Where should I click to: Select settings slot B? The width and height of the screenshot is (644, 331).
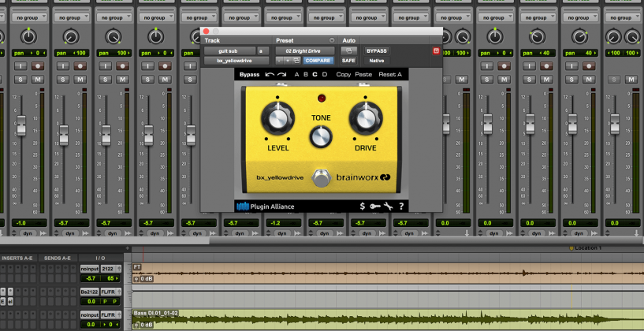coord(306,74)
